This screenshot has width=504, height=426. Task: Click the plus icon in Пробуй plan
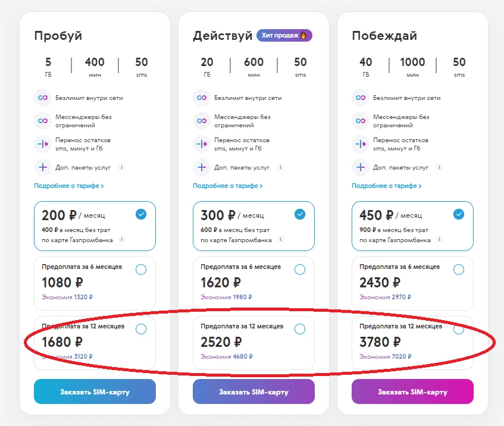pyautogui.click(x=42, y=167)
